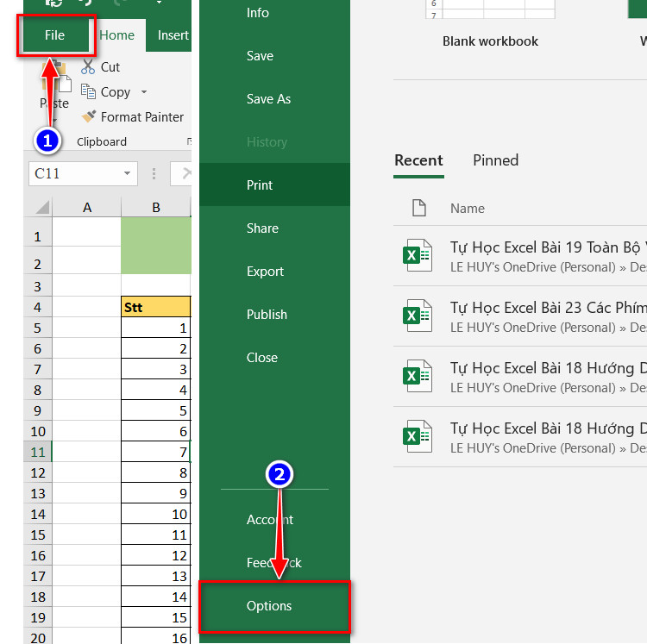Viewport: 647px width, 644px height.
Task: Select column B header
Action: (156, 208)
